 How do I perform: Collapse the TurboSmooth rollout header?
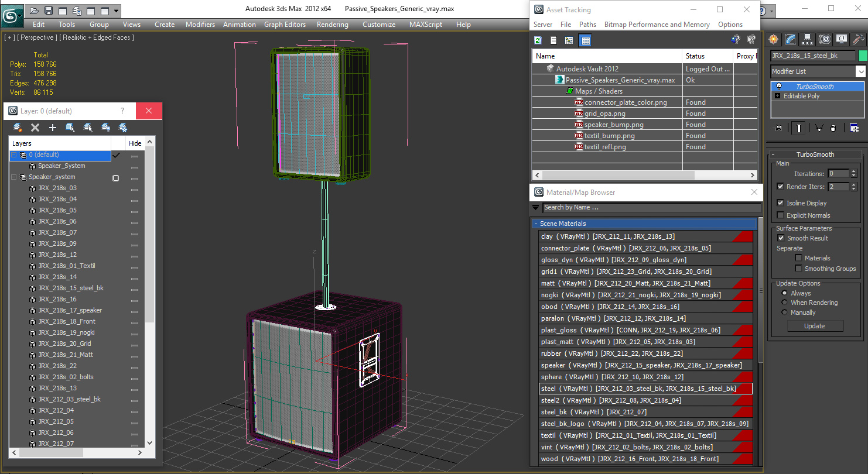pyautogui.click(x=815, y=154)
